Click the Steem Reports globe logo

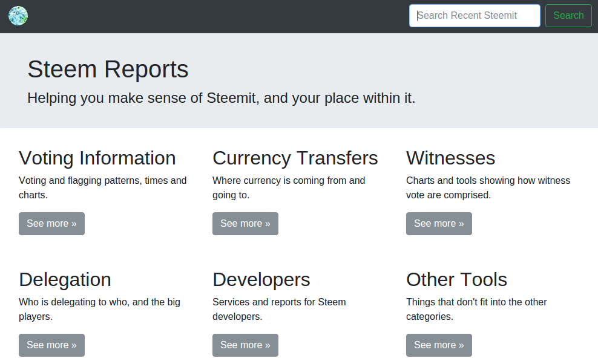point(18,16)
